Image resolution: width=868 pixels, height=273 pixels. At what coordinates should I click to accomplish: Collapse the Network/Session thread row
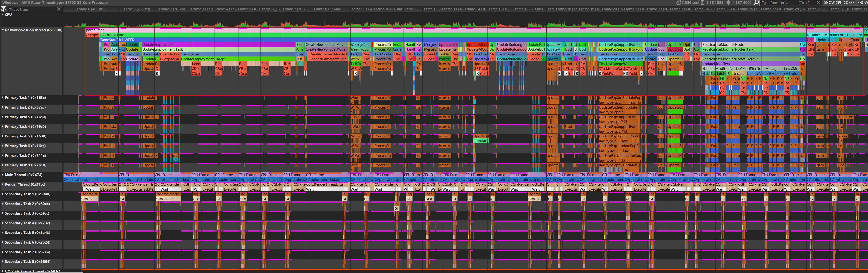click(3, 30)
